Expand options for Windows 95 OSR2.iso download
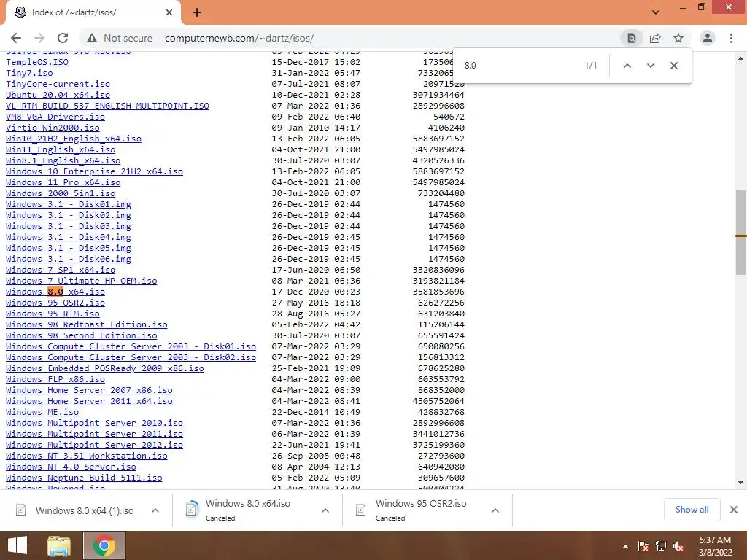 click(495, 510)
